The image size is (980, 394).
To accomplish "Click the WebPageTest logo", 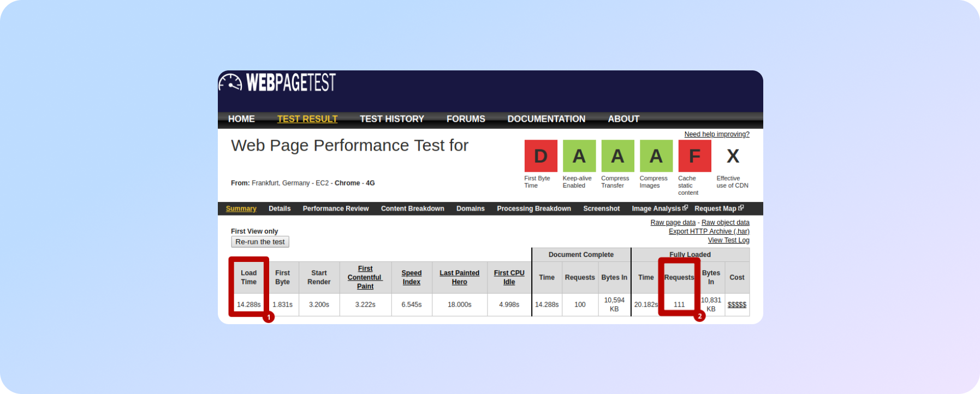I will pos(277,82).
